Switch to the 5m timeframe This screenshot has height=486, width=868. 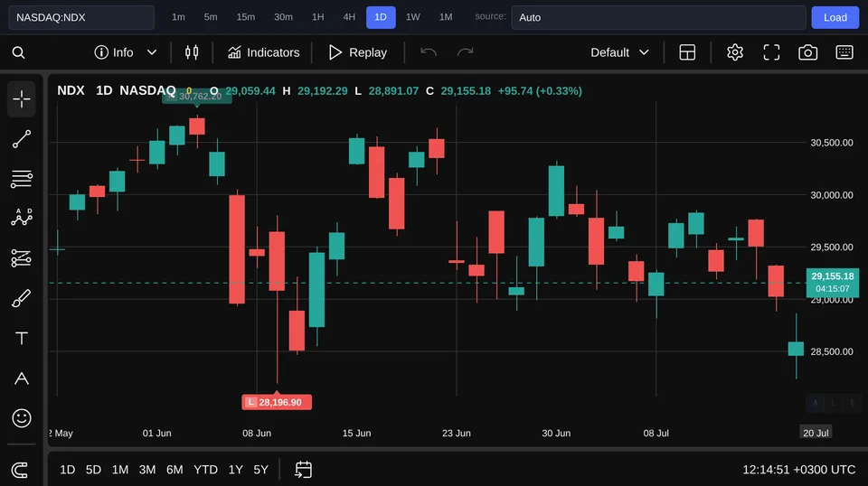tap(211, 17)
